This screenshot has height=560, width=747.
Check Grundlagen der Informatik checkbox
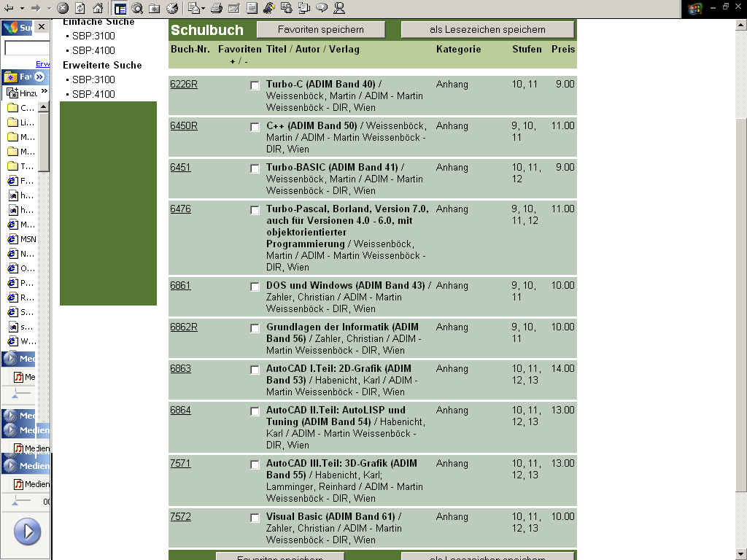click(255, 328)
